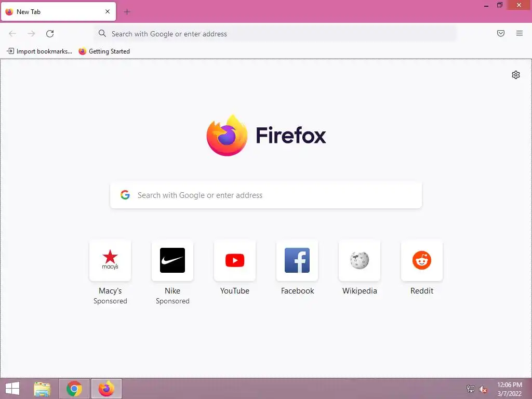Screen dimensions: 532x399
Task: Click the address bar search field
Action: [x=275, y=34]
